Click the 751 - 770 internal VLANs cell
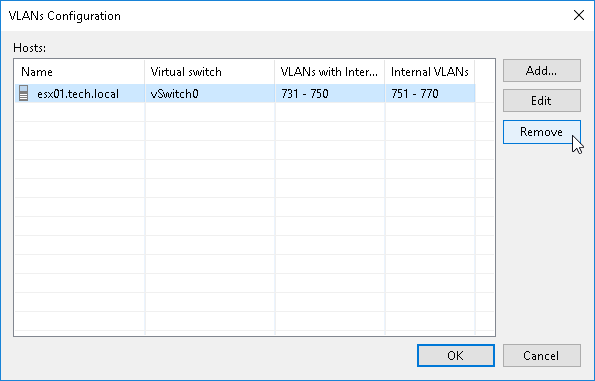The height and width of the screenshot is (381, 595). 430,94
